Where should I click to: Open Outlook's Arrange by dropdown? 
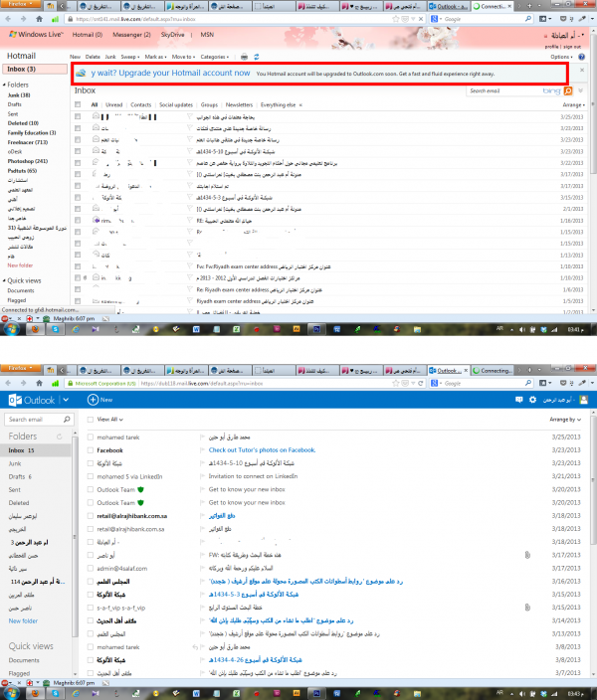tap(565, 420)
